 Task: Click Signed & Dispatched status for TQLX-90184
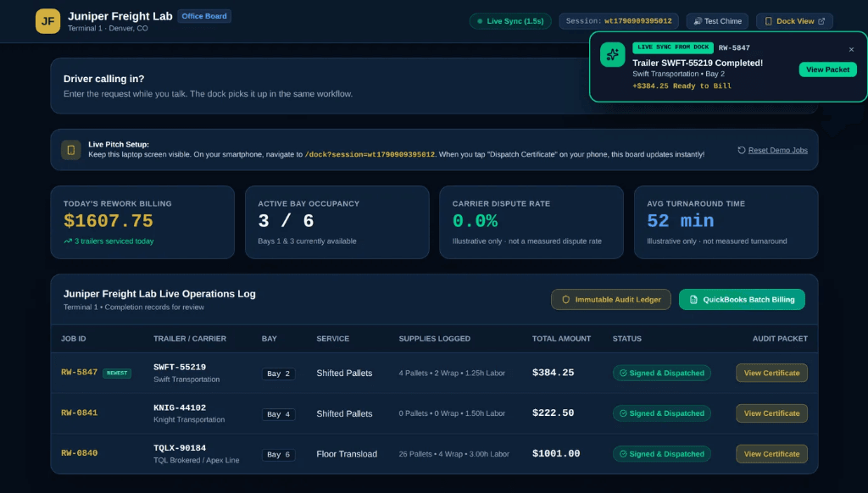coord(661,454)
